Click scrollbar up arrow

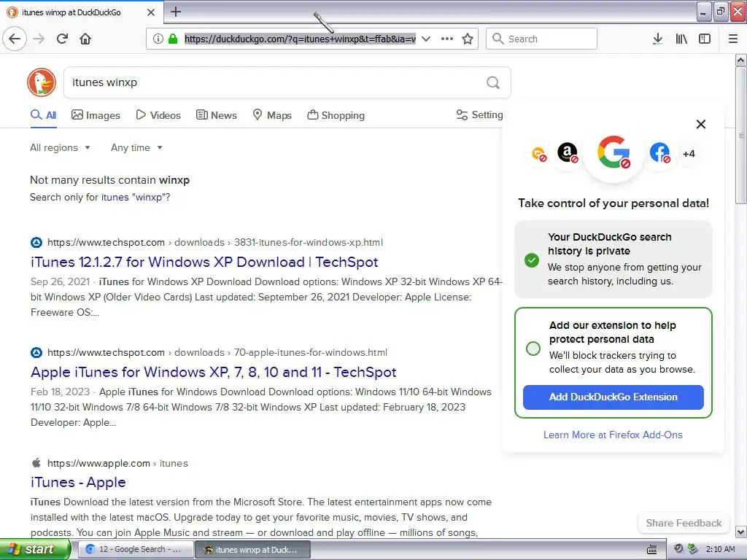[x=741, y=60]
